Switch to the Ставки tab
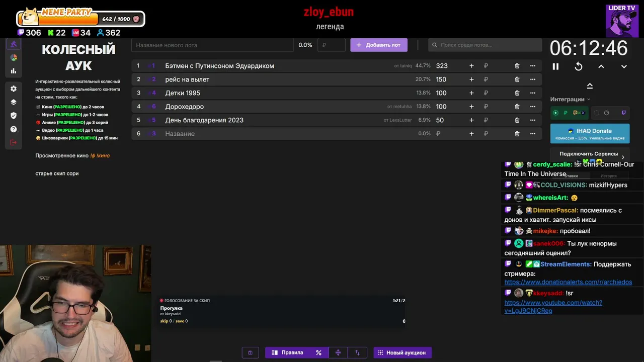The image size is (644, 362). [571, 176]
